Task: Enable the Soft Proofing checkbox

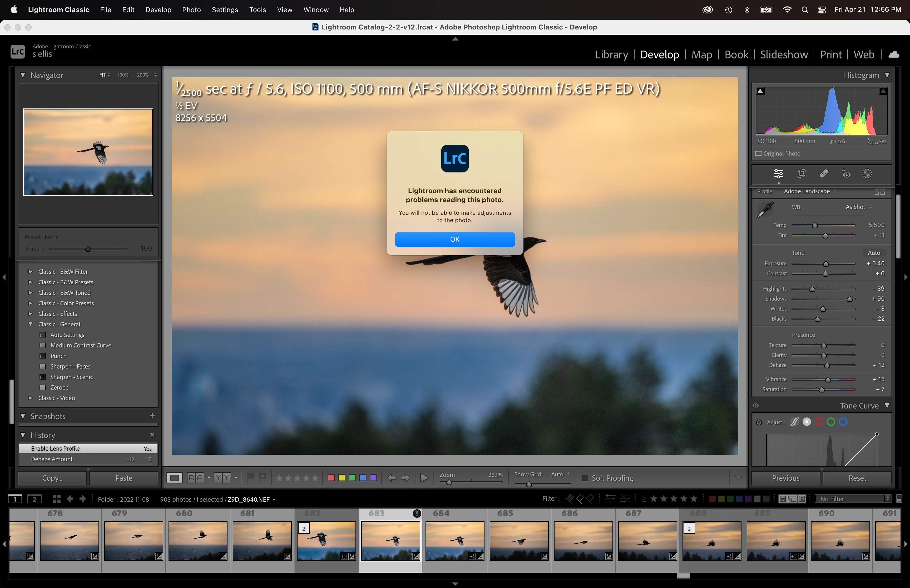Action: [x=585, y=478]
